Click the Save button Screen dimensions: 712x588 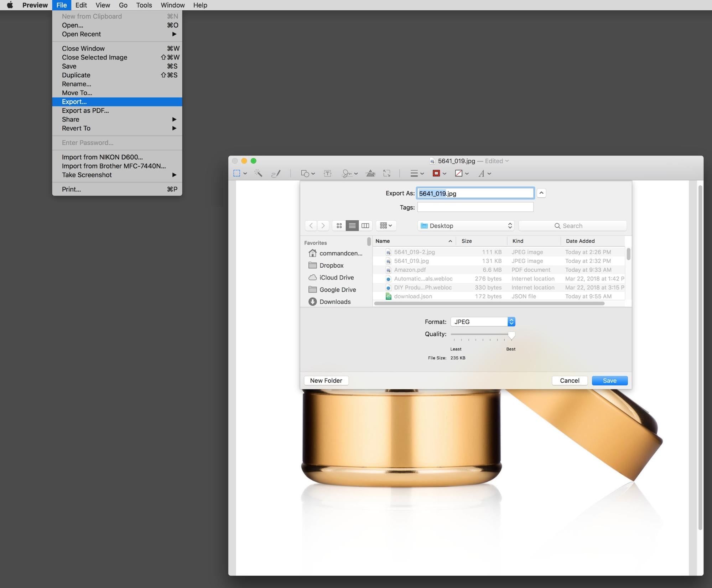[x=610, y=380]
